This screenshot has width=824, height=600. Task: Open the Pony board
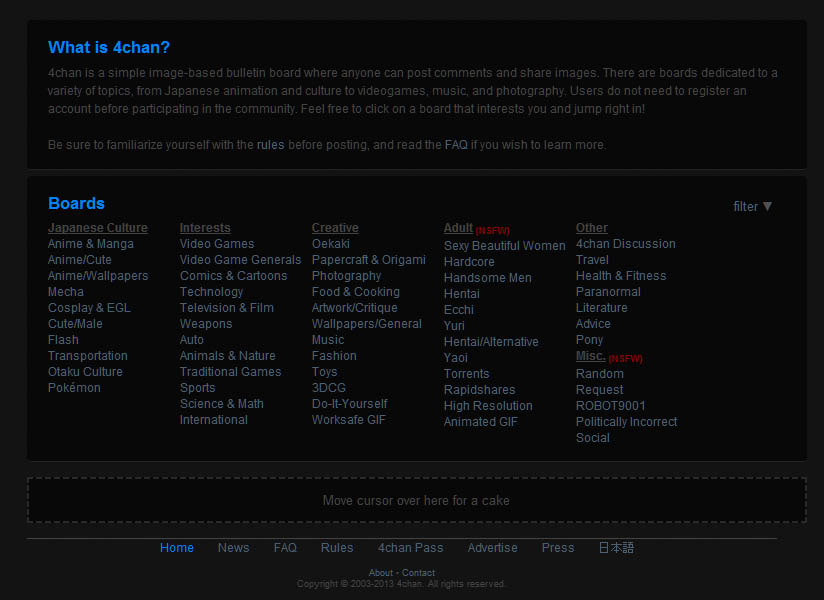pyautogui.click(x=589, y=340)
